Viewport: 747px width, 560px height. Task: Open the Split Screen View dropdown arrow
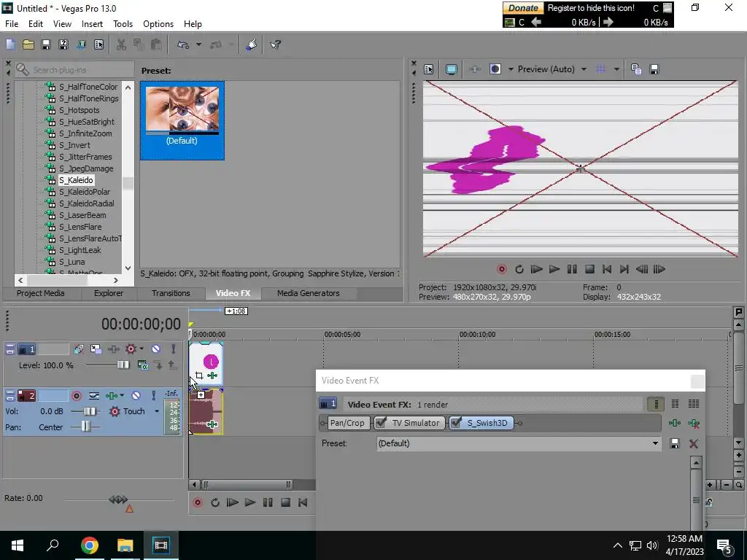click(511, 69)
